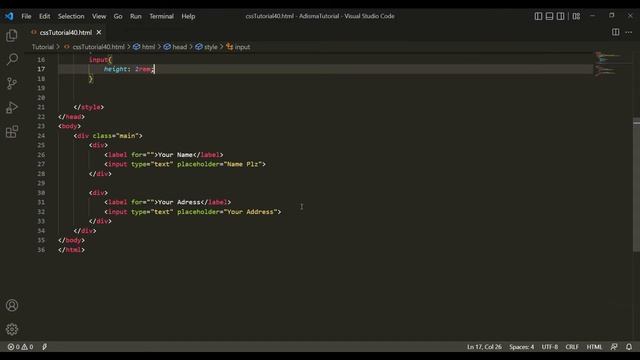Select language mode HTML in status bar
640x360 pixels.
tap(594, 347)
